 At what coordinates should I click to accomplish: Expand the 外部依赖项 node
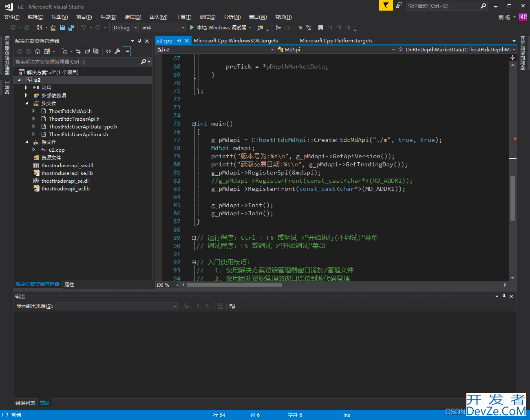pyautogui.click(x=26, y=95)
